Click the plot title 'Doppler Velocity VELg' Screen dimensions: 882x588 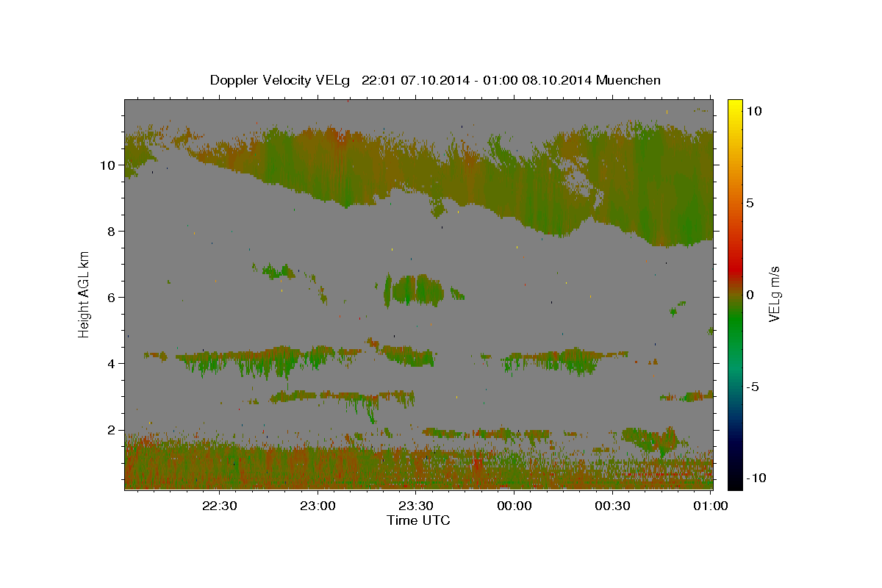tap(282, 80)
